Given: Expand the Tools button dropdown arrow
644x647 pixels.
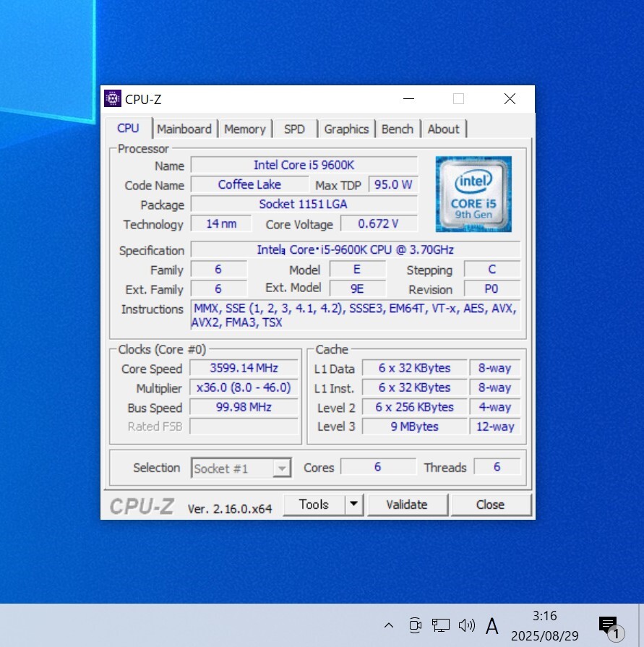Looking at the screenshot, I should (x=354, y=505).
